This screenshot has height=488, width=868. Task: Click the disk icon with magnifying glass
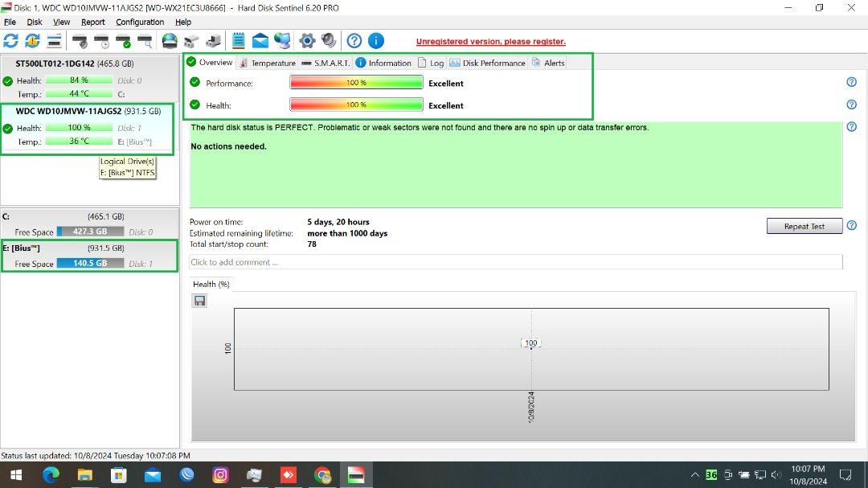pyautogui.click(x=145, y=41)
